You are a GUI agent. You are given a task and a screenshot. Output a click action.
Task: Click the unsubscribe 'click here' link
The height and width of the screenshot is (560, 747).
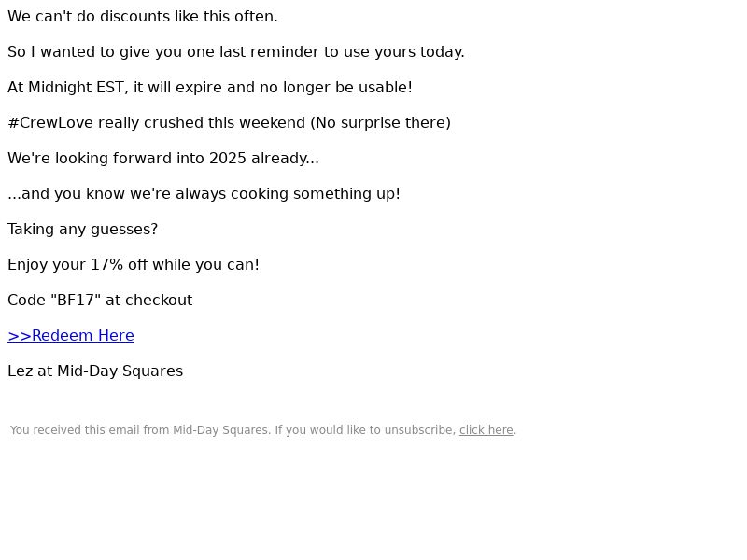(486, 430)
